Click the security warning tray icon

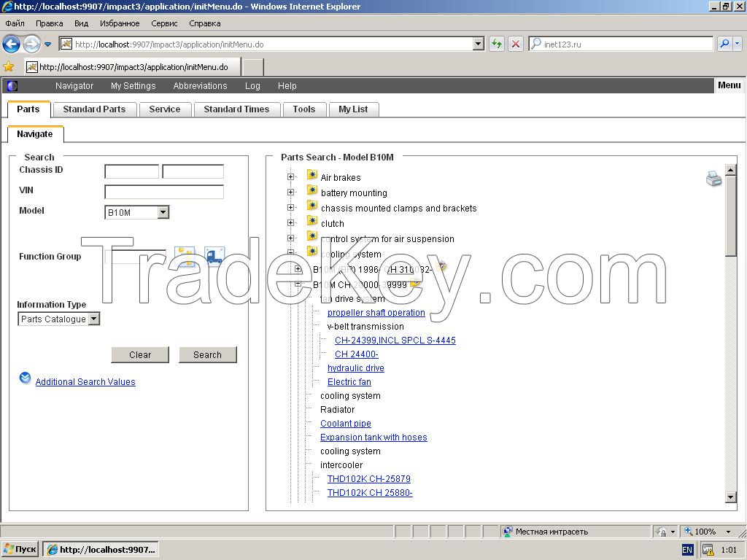(708, 550)
